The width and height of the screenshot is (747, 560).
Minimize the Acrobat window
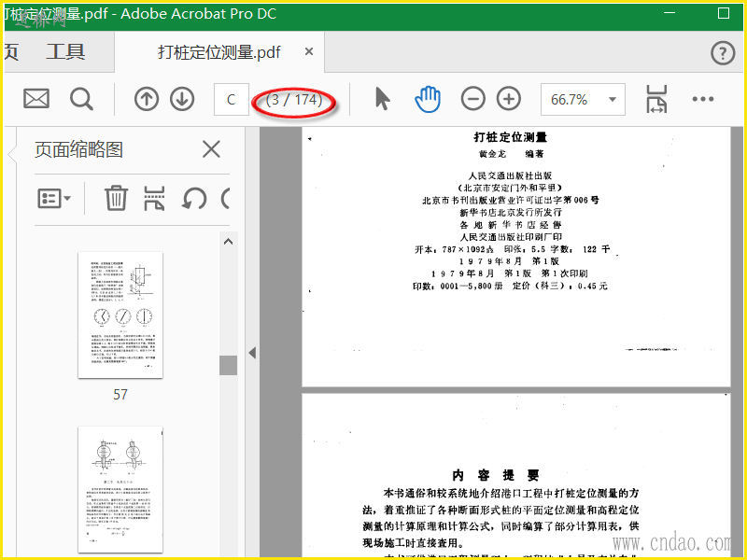[x=669, y=13]
